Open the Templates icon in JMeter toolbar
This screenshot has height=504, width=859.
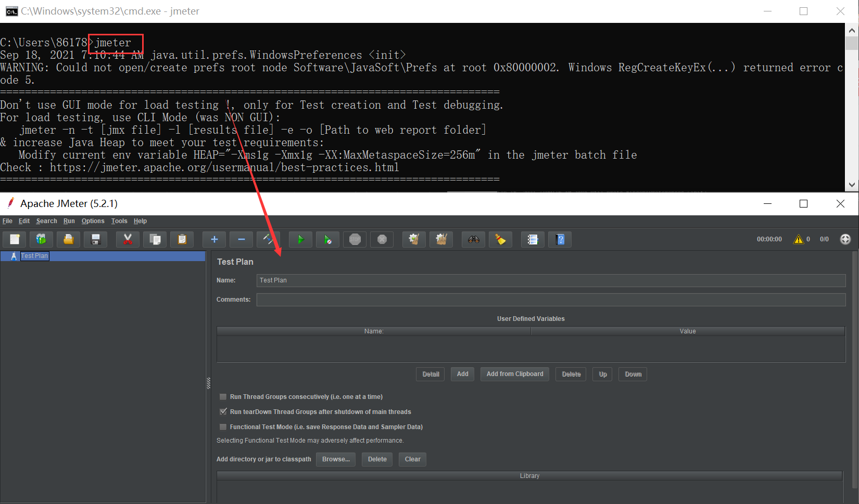coord(41,239)
